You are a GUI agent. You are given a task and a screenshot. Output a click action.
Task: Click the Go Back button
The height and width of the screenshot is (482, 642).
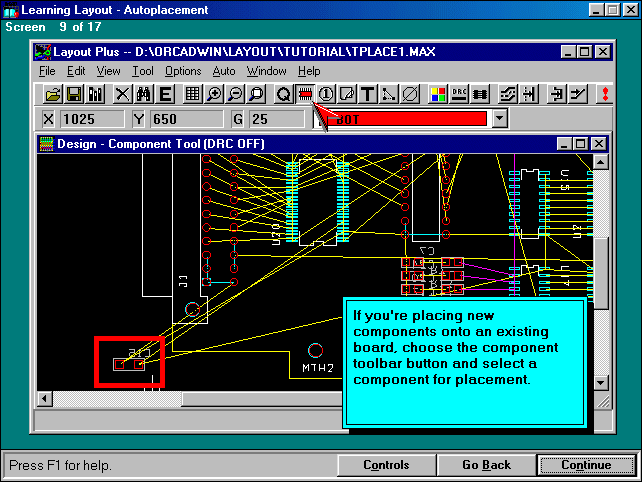[486, 465]
